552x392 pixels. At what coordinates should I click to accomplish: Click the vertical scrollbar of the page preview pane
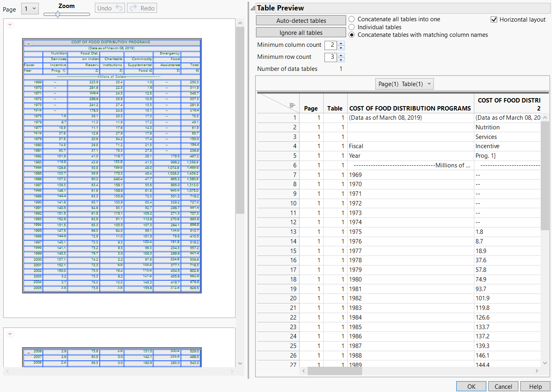tap(240, 120)
